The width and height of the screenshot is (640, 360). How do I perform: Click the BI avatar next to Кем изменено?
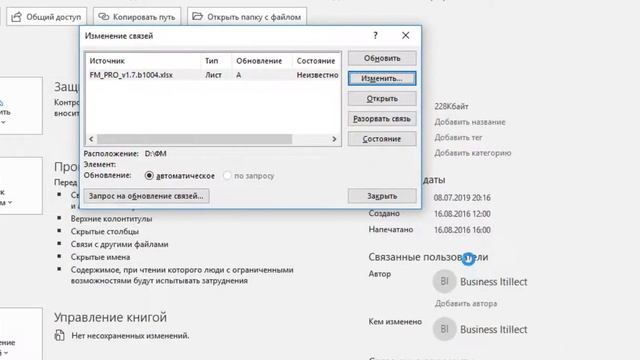[x=444, y=329]
